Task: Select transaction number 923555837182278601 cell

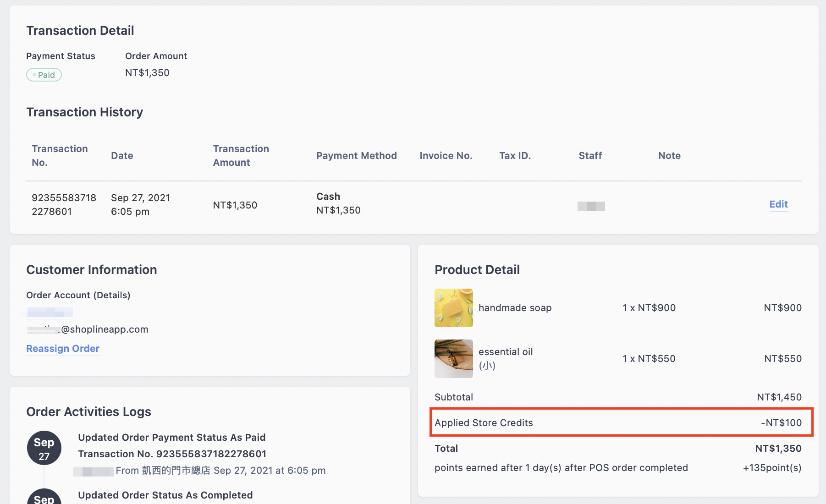Action: pos(64,205)
